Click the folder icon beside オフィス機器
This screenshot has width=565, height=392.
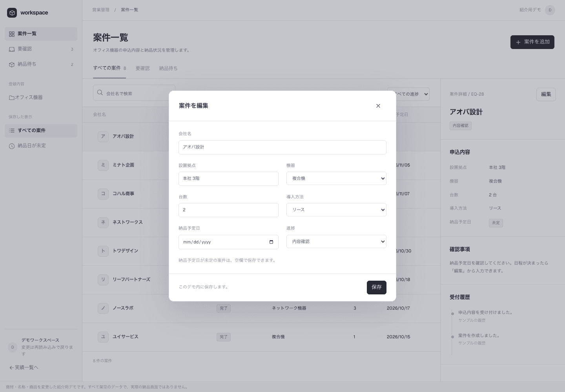click(12, 98)
